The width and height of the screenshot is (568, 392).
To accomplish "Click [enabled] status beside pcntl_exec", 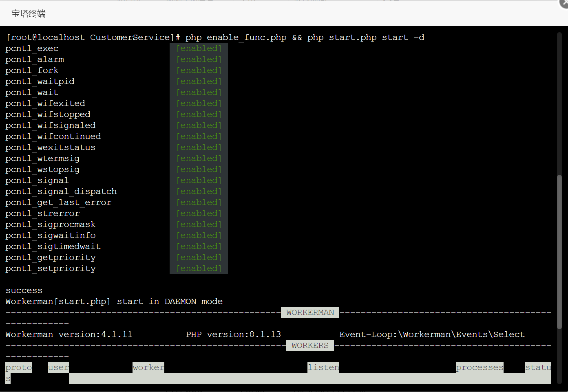I will point(199,48).
